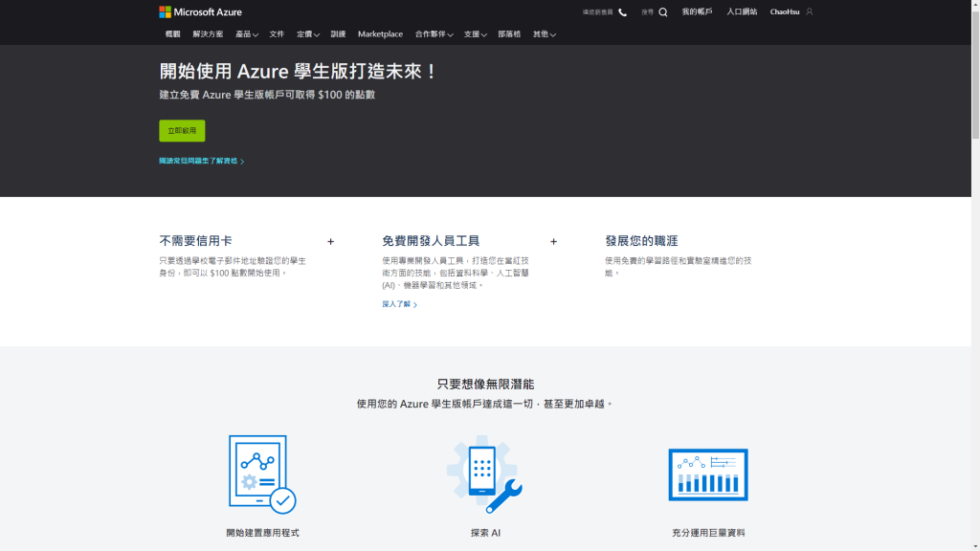This screenshot has height=551, width=980.
Task: Expand the 免費開發人員工具 plus icon
Action: point(553,241)
